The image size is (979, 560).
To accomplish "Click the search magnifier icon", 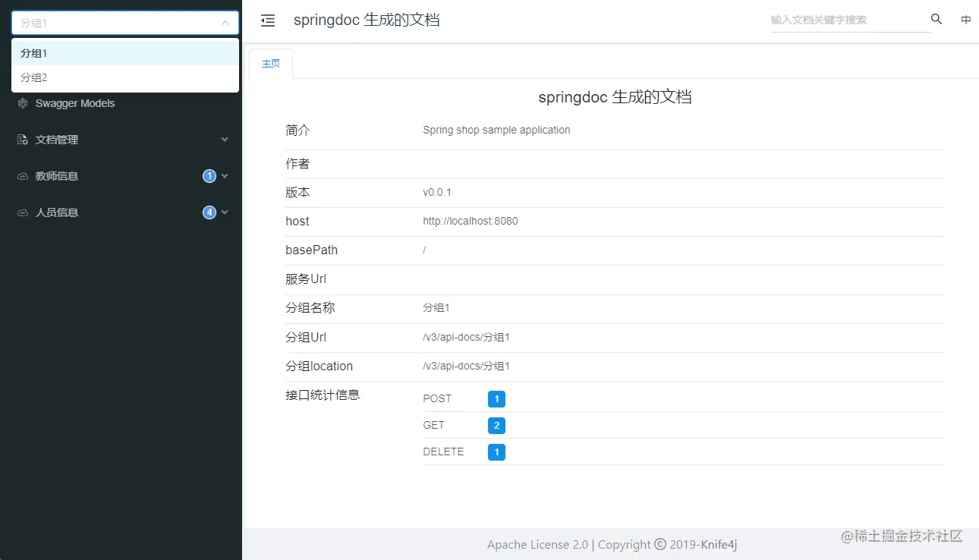I will tap(937, 20).
